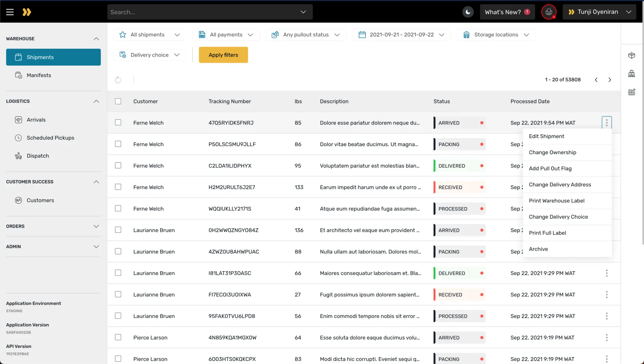
Task: Choose Print Full Label
Action: pyautogui.click(x=567, y=233)
